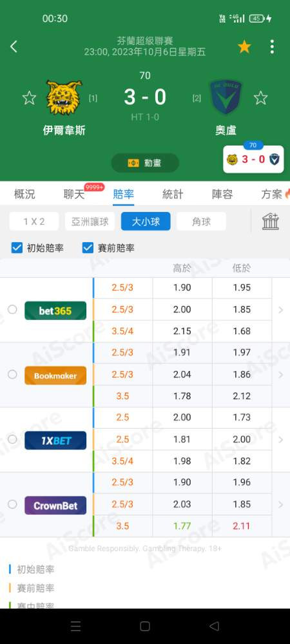290x644 pixels.
Task: Switch to the 統計 tab
Action: [x=173, y=194]
